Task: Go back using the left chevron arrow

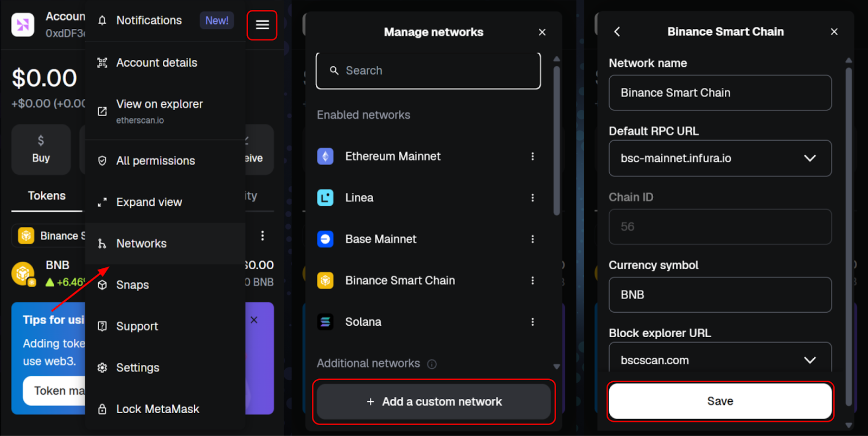Action: tap(617, 31)
